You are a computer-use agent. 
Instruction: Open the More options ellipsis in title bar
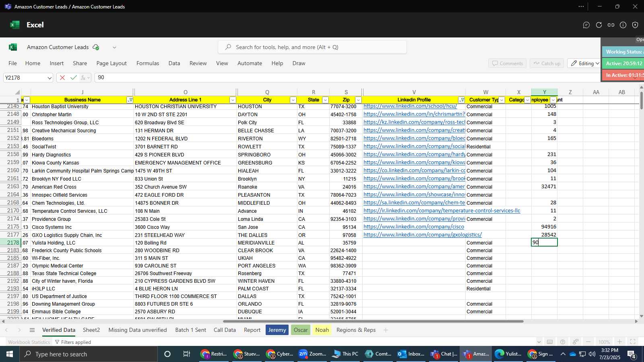[x=581, y=6]
